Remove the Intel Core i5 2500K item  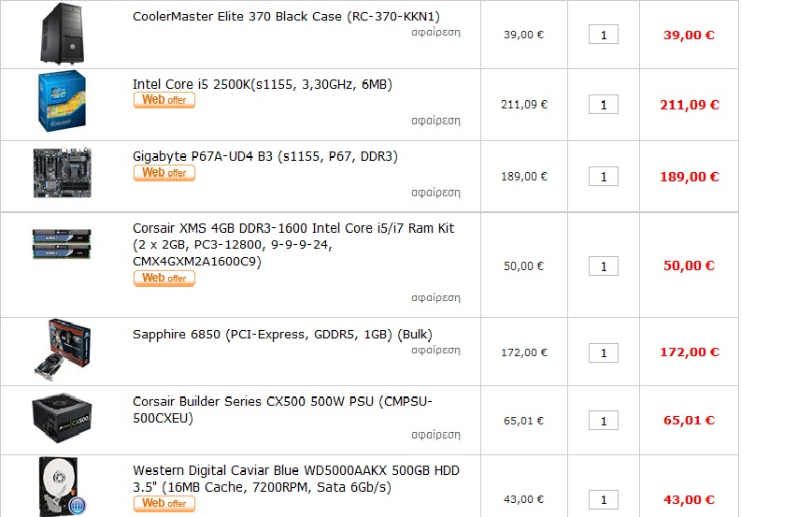click(x=435, y=121)
